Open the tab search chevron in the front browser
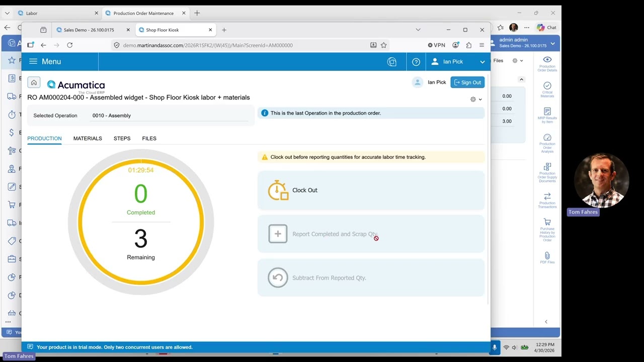The image size is (644, 362). (x=418, y=30)
